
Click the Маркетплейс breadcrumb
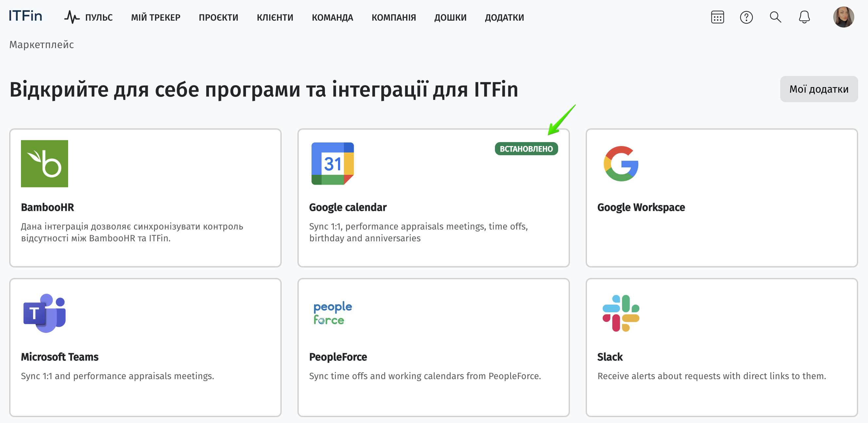pyautogui.click(x=42, y=45)
